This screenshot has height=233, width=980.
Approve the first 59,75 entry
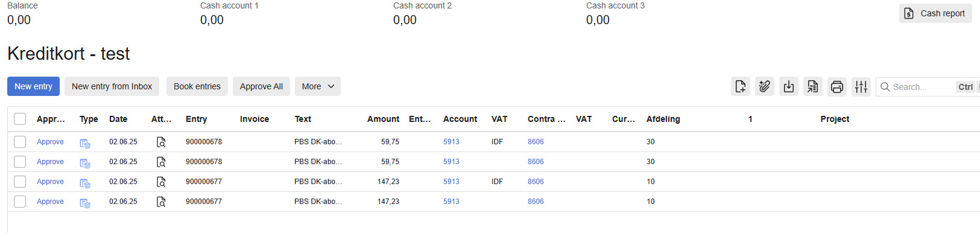coord(50,142)
